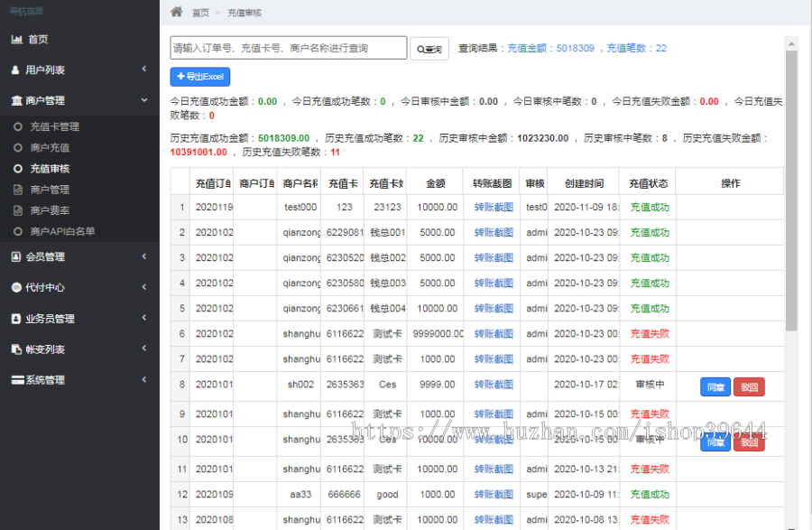This screenshot has width=812, height=530.
Task: Click the 金额 column header
Action: [436, 183]
